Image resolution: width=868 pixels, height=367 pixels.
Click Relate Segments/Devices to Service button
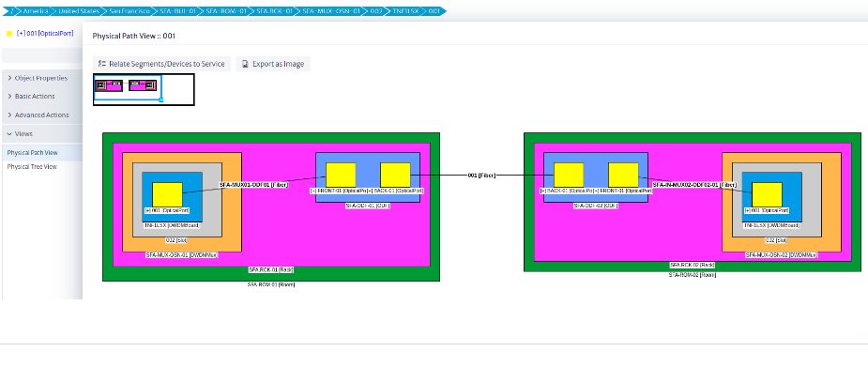coord(161,64)
